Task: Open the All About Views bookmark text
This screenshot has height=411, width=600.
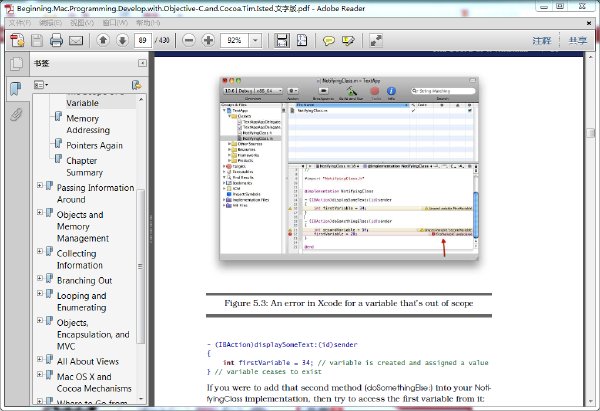Action: (88, 361)
